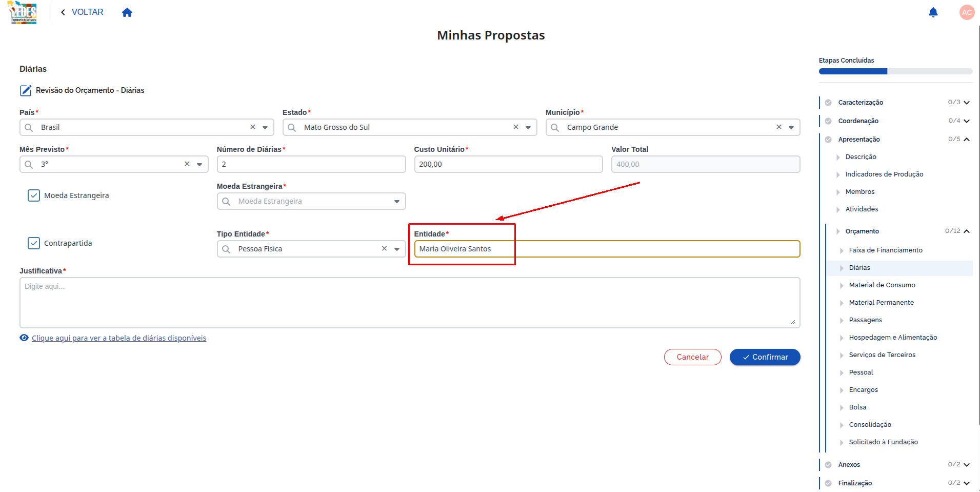Click the Estado search magnifier icon
This screenshot has width=980, height=492.
(292, 127)
